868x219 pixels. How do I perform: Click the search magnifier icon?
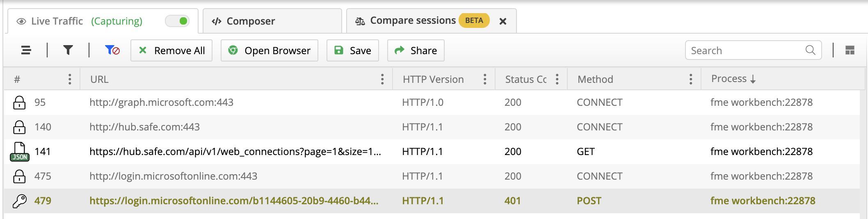pos(810,50)
